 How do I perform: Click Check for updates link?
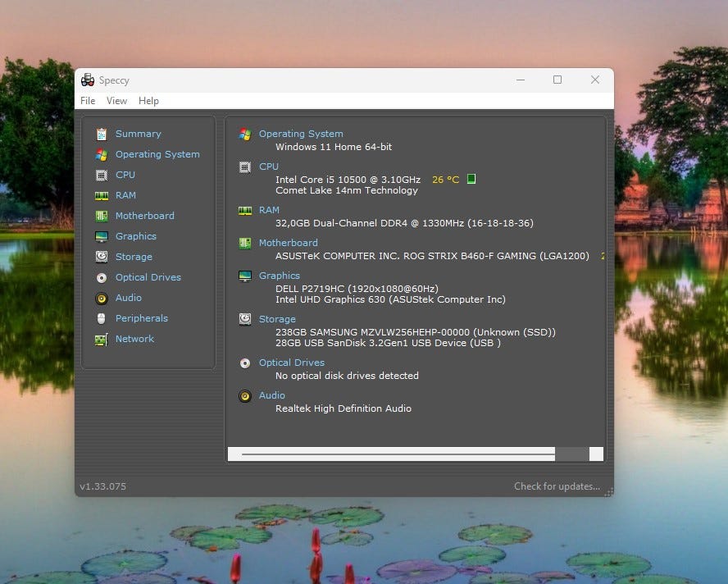tap(557, 486)
